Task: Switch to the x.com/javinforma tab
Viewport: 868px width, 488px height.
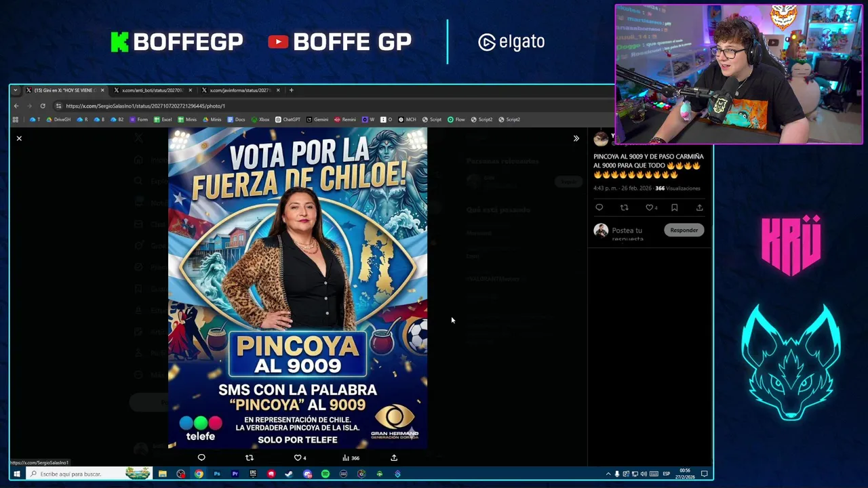Action: point(239,90)
